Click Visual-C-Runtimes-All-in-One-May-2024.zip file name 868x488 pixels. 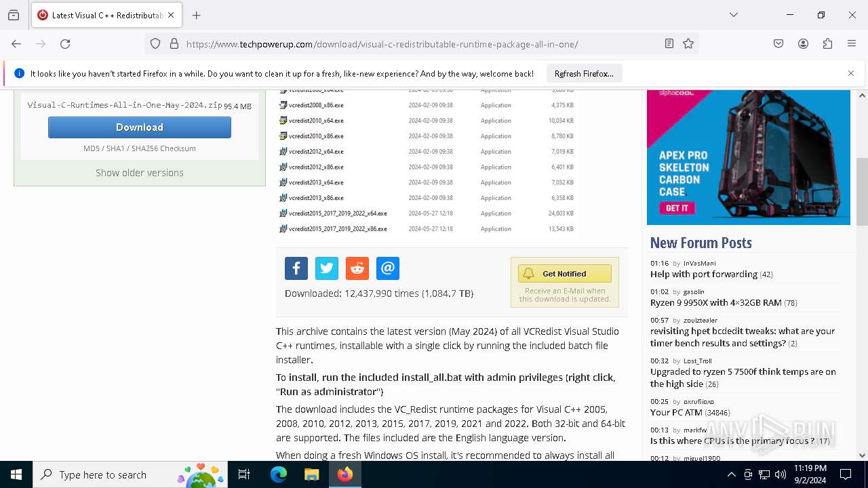tap(125, 106)
